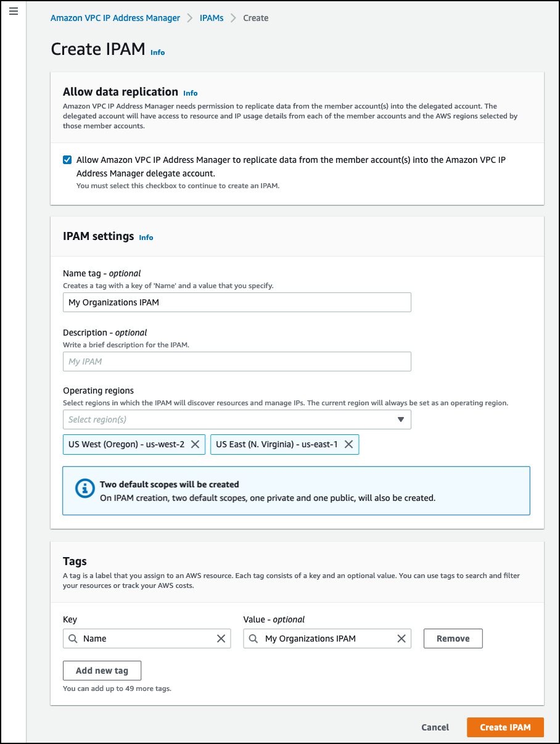Click the magnifier icon in the Value field
This screenshot has height=744, width=560.
[253, 639]
